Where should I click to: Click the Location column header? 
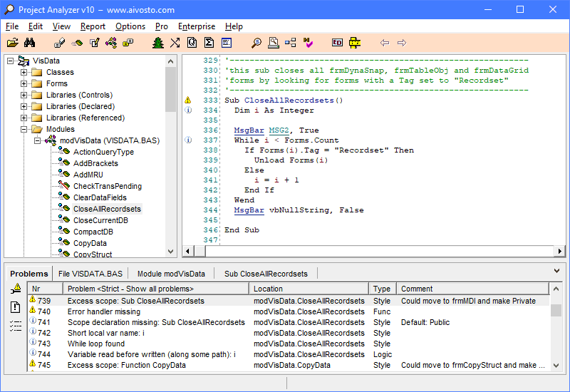pos(268,289)
